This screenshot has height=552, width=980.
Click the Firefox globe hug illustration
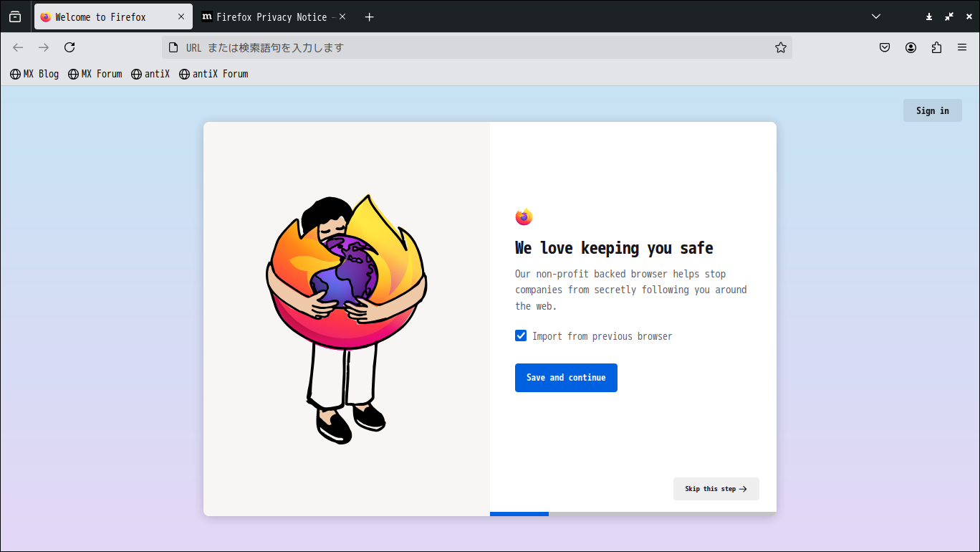point(347,318)
